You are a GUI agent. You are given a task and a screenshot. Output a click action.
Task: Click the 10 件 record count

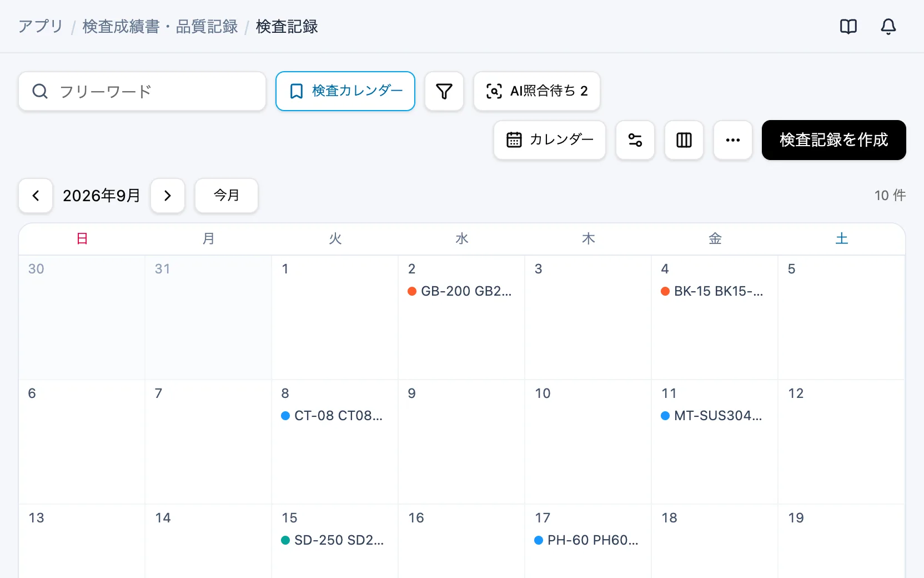[x=890, y=196]
